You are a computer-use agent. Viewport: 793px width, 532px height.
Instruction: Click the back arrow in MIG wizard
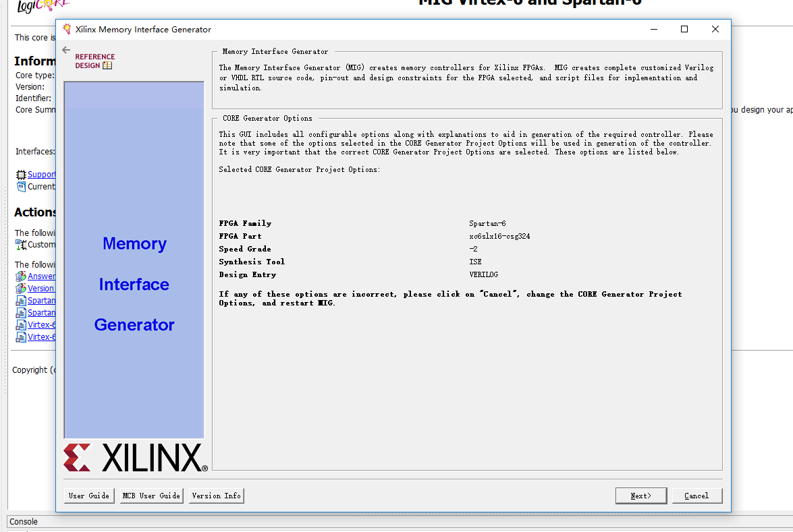click(66, 49)
